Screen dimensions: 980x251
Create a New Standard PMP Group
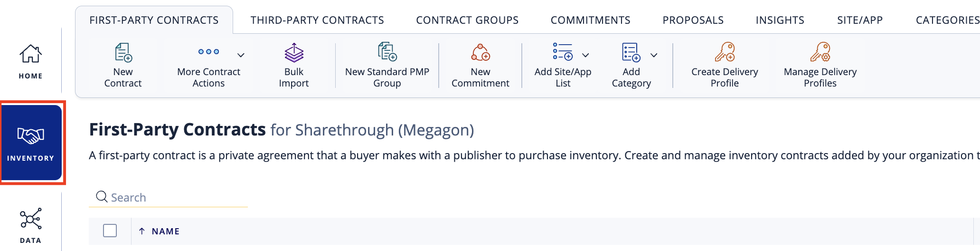(x=387, y=65)
